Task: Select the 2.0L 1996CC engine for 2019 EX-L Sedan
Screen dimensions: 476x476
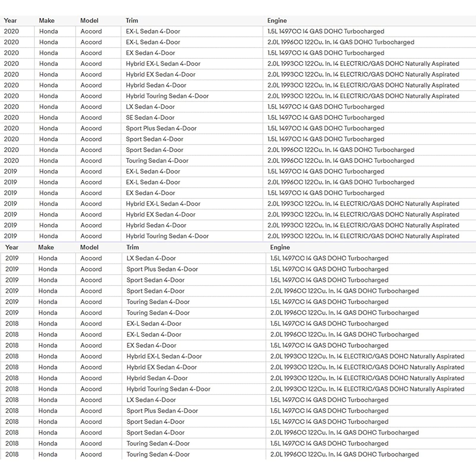Action: tap(369, 182)
